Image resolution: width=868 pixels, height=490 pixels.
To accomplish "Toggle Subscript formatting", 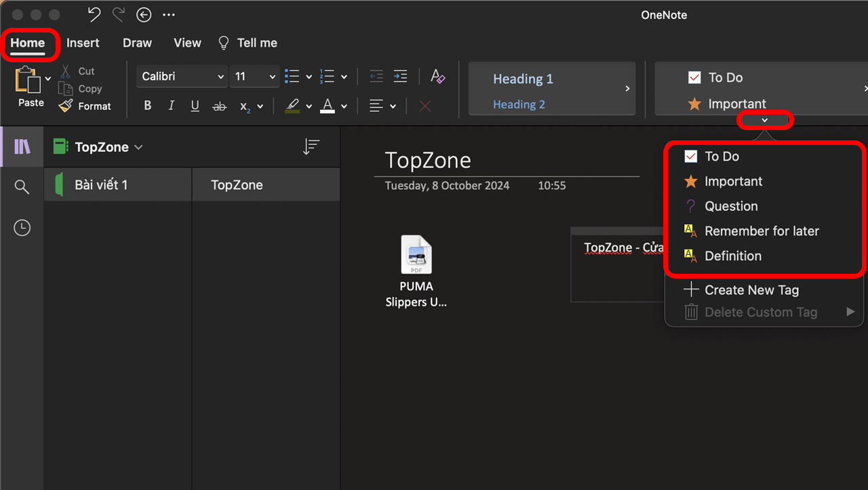I will pos(245,106).
